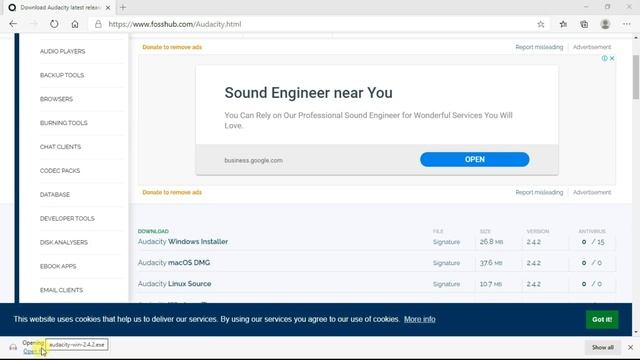The image size is (640, 360).
Task: Accept cookies with Got it! button
Action: click(x=602, y=320)
